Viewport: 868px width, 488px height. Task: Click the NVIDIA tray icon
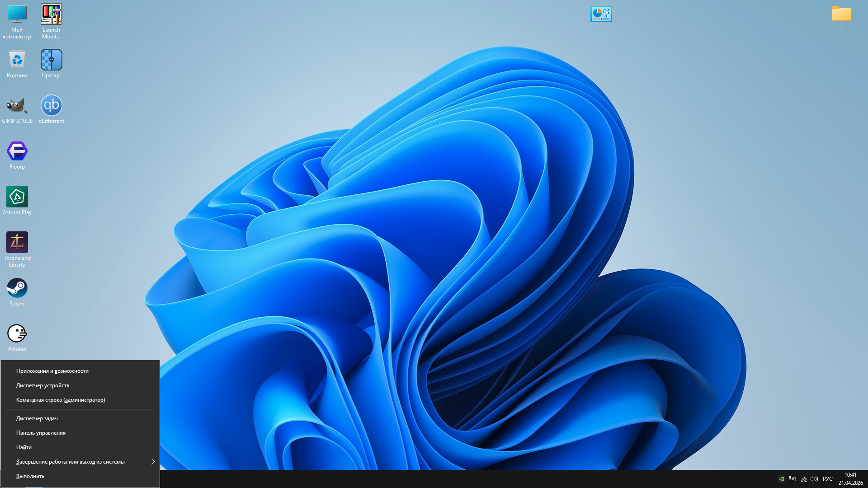(x=781, y=479)
